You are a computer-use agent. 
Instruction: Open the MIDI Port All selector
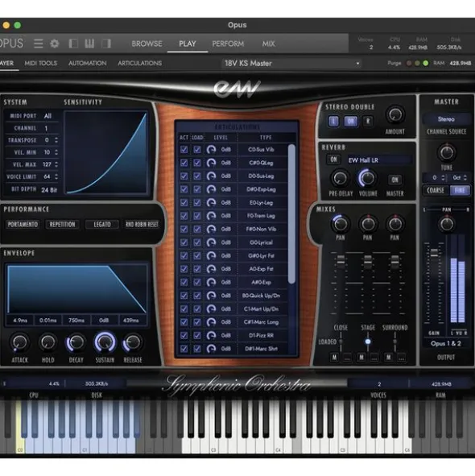(48, 116)
